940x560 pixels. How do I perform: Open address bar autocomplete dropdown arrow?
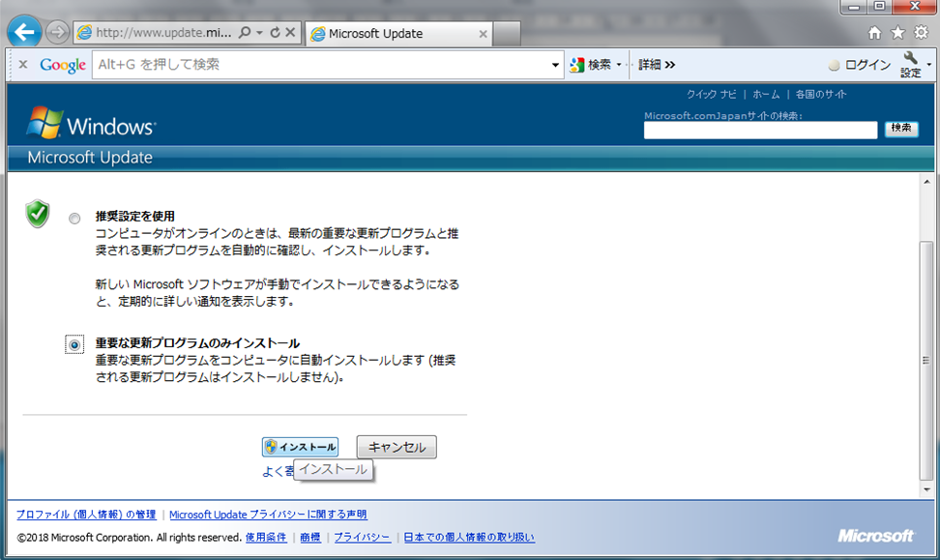(x=259, y=32)
